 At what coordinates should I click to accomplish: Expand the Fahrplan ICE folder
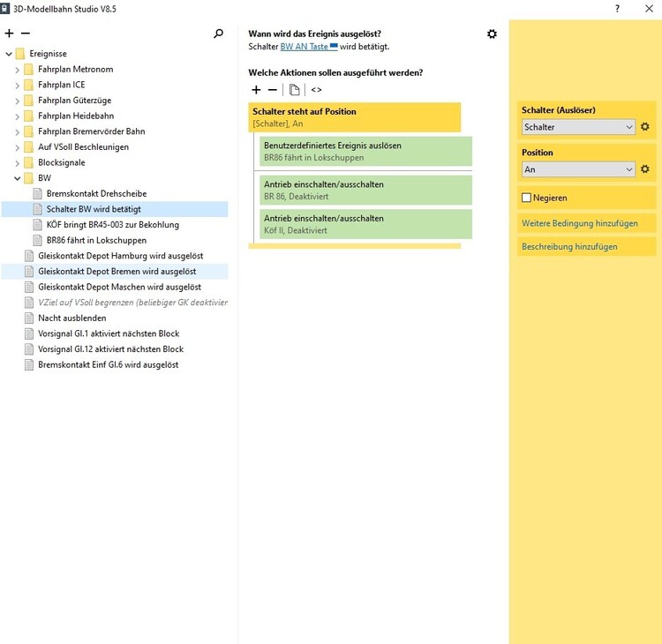[x=18, y=86]
